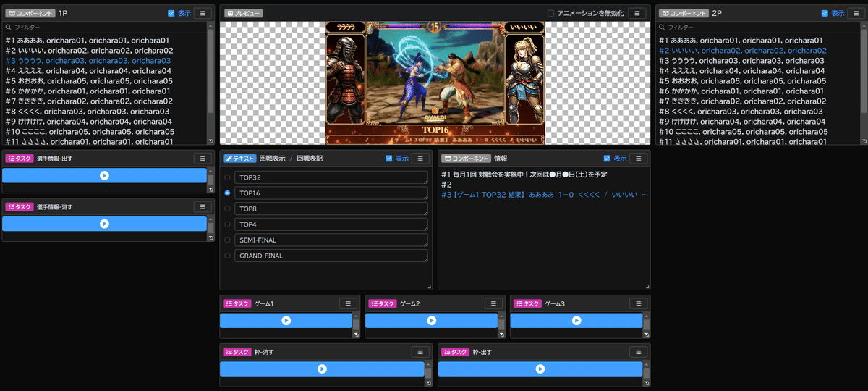
Task: Select 1P row #8 くくくく orichara03
Action: pos(105,112)
